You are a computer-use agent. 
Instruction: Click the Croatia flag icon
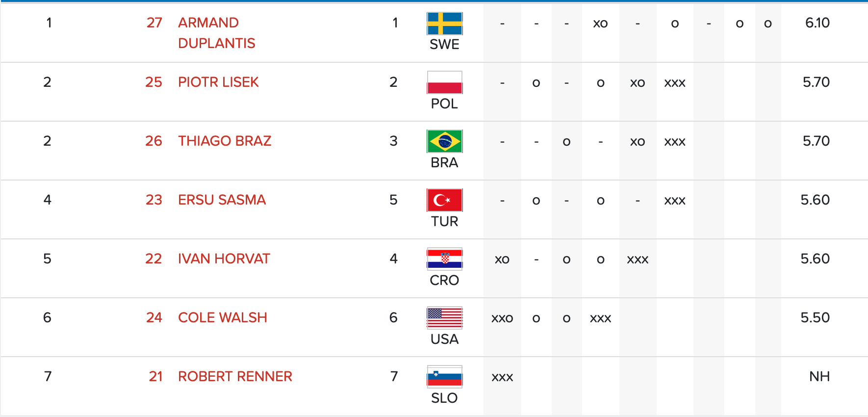click(x=444, y=259)
